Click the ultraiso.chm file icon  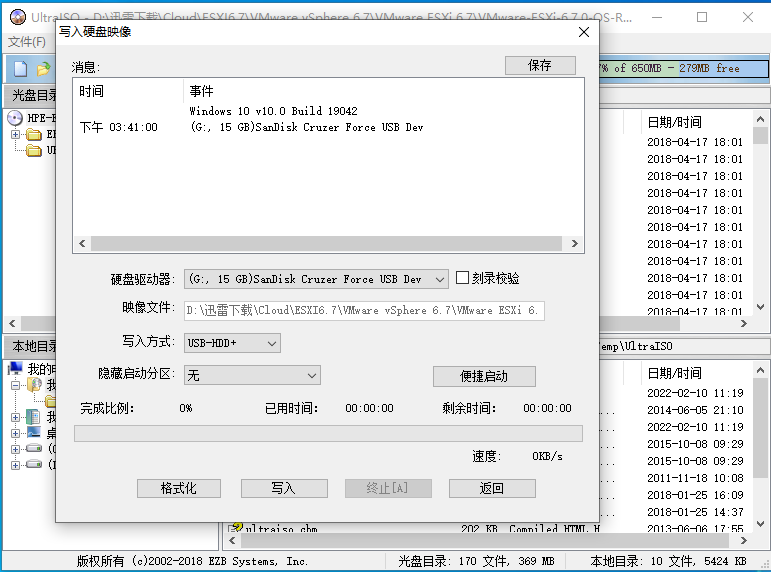(x=236, y=528)
